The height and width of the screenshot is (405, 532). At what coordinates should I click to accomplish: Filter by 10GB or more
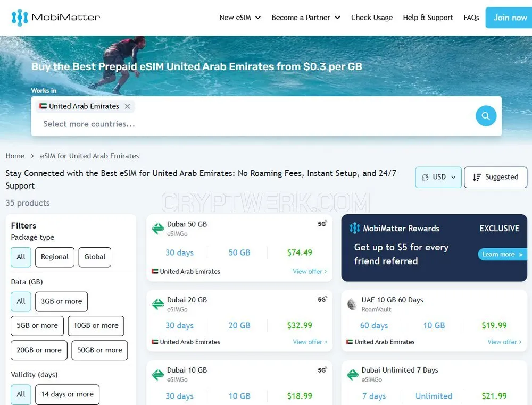(96, 326)
